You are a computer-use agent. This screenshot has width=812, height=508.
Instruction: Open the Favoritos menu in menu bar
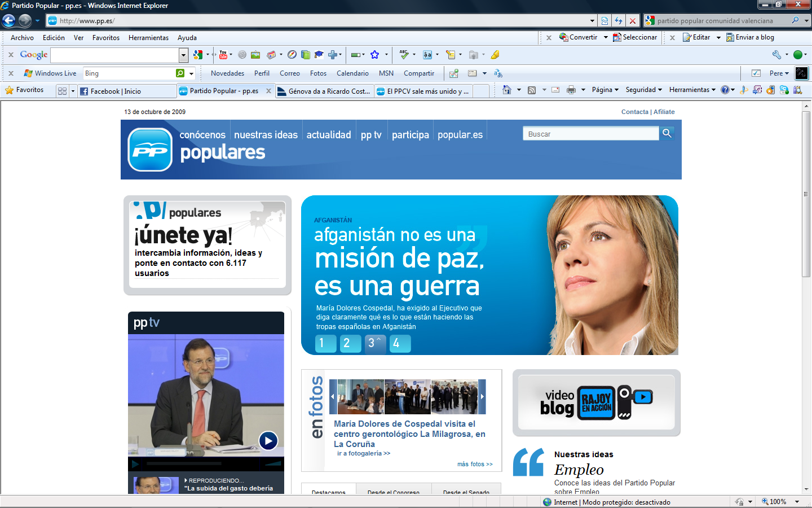point(106,38)
